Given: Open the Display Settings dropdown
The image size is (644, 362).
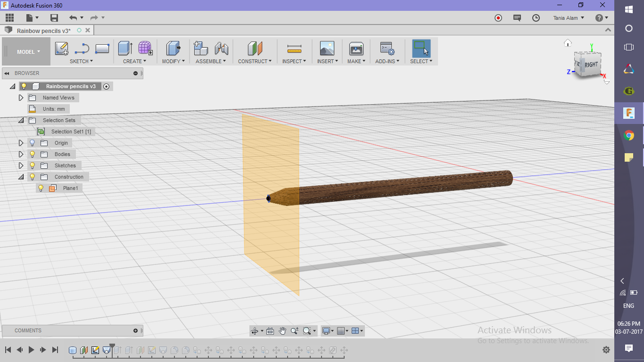Looking at the screenshot, I should click(327, 331).
